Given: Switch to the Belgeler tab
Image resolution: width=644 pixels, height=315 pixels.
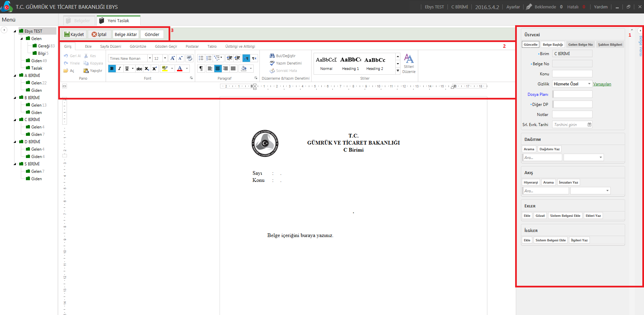Looking at the screenshot, I should (78, 21).
